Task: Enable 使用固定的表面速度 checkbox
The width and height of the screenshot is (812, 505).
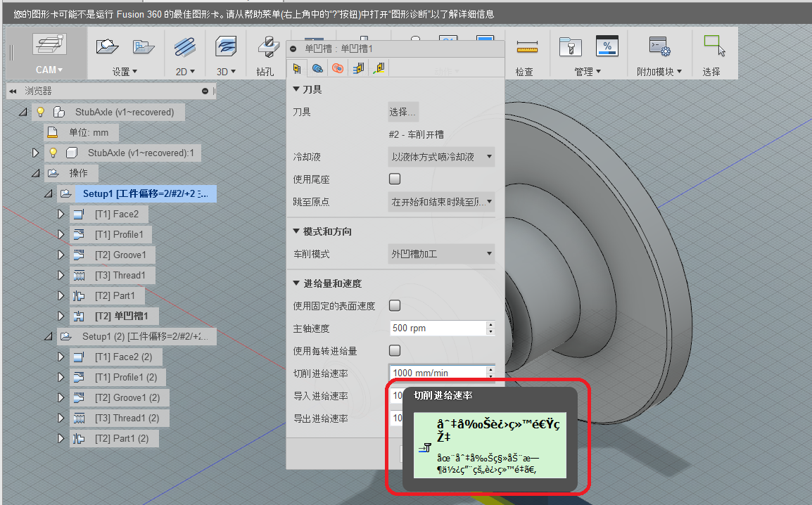Action: 395,305
